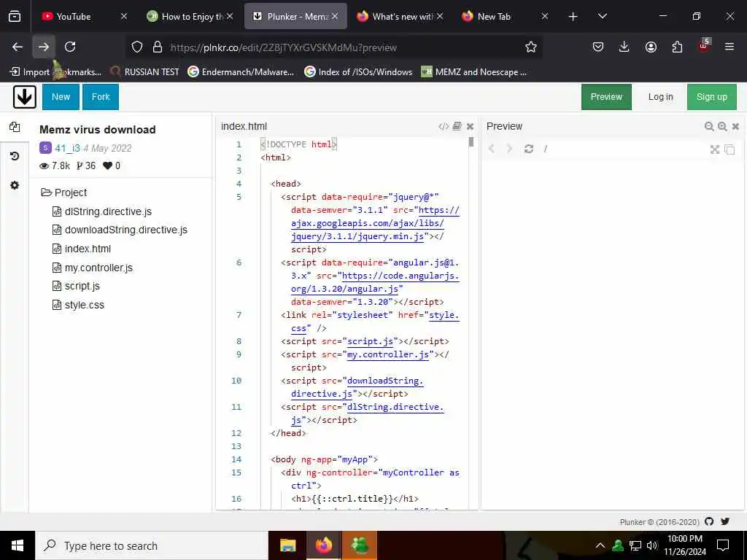Open the Plunker download arrow logo

tap(24, 97)
